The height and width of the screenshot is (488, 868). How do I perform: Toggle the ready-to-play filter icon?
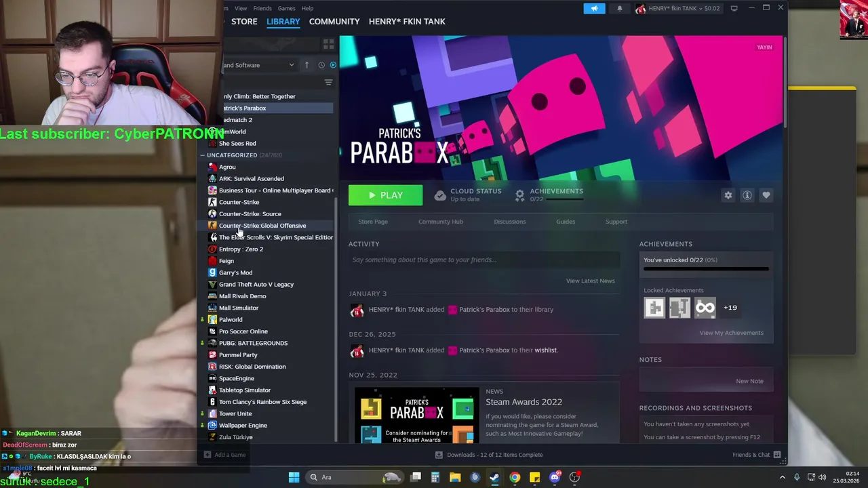[x=333, y=65]
